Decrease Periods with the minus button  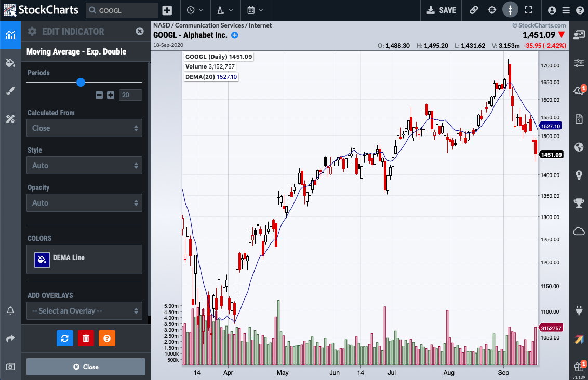pos(99,95)
